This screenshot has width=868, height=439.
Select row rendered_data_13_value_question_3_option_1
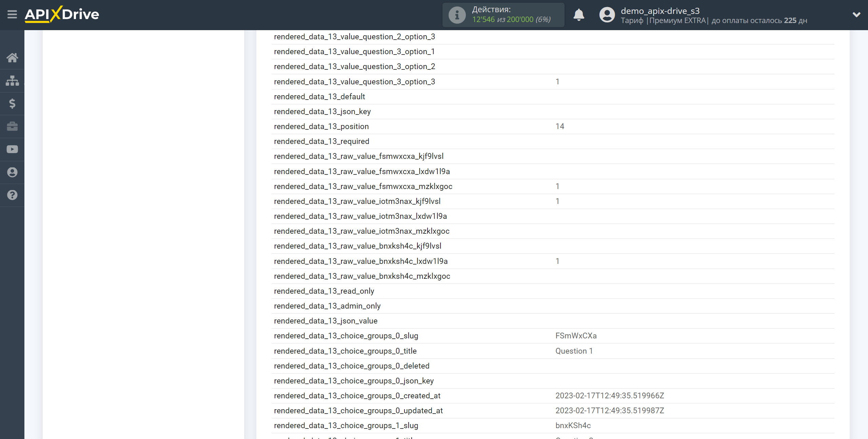coord(553,51)
